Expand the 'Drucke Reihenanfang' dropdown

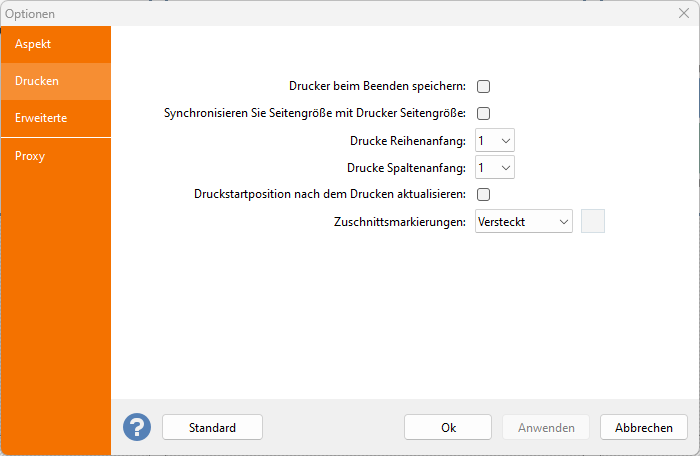click(495, 140)
